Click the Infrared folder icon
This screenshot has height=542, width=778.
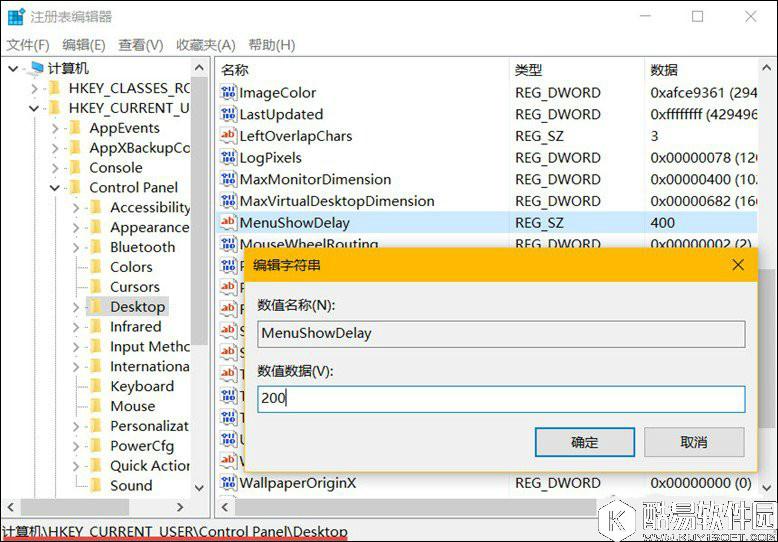coord(96,327)
